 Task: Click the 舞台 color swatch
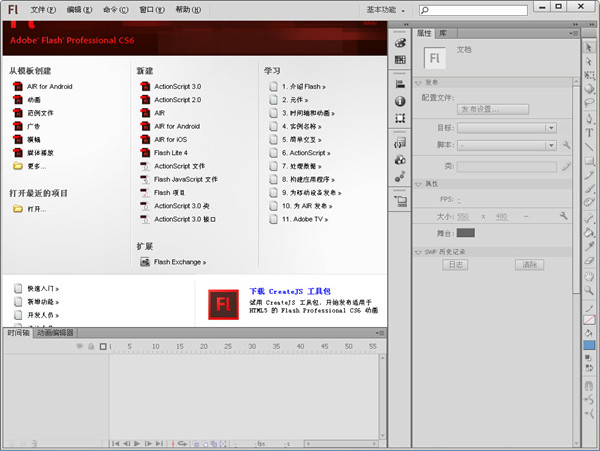466,232
